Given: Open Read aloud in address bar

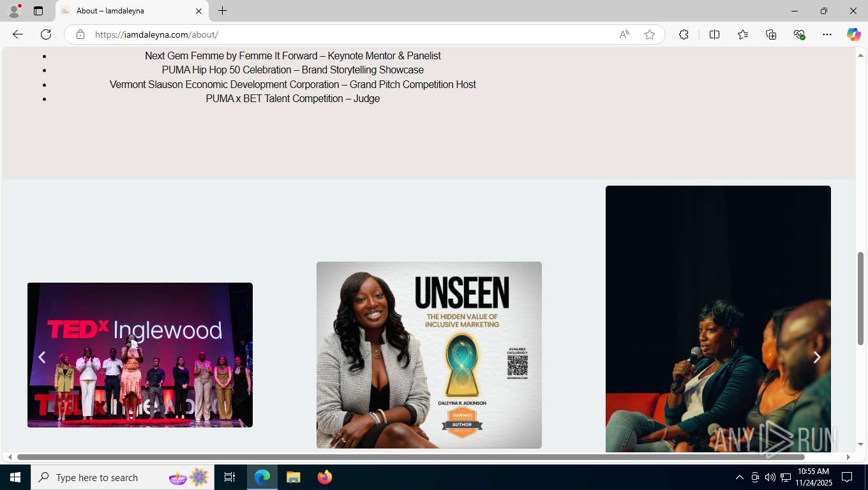Looking at the screenshot, I should pyautogui.click(x=624, y=34).
